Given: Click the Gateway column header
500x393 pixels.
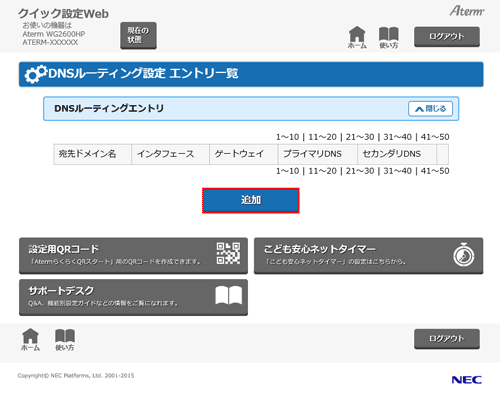Looking at the screenshot, I should (x=244, y=154).
